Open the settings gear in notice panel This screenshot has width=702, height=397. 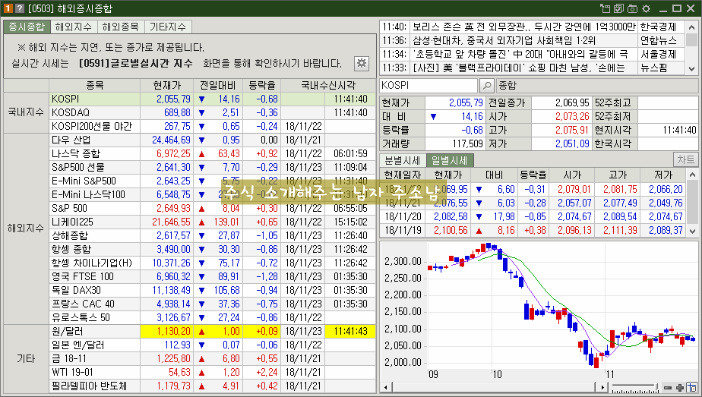tap(361, 63)
